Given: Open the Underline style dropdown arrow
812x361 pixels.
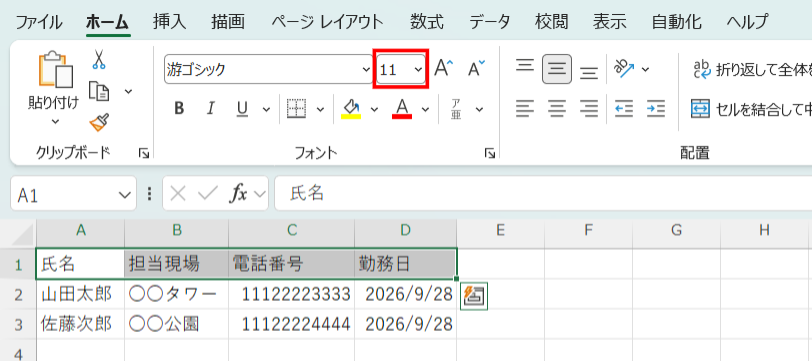Looking at the screenshot, I should [x=266, y=109].
